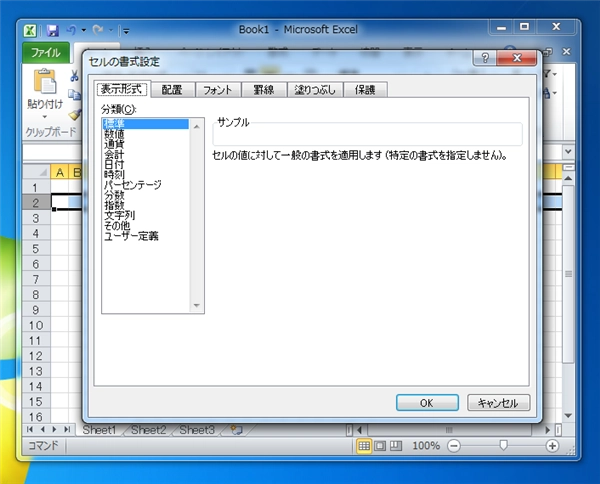
Task: Click the Excel application icon in title bar
Action: click(x=30, y=31)
